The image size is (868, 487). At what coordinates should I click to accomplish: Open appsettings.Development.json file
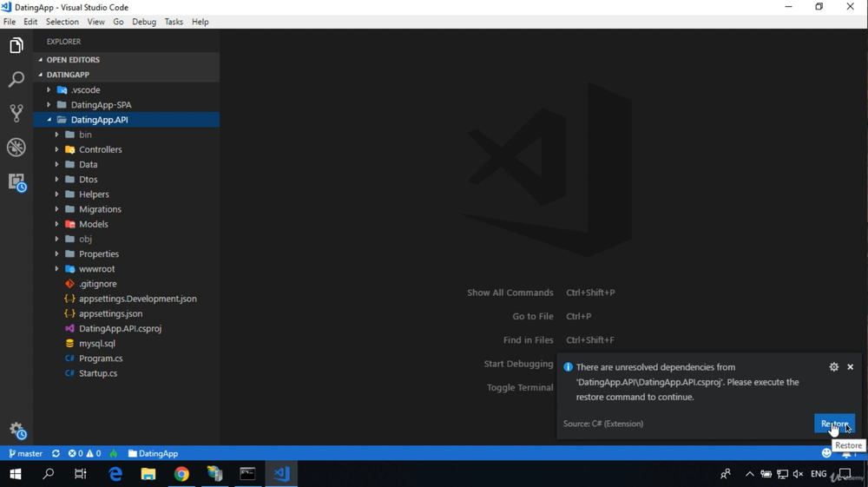tap(126, 299)
